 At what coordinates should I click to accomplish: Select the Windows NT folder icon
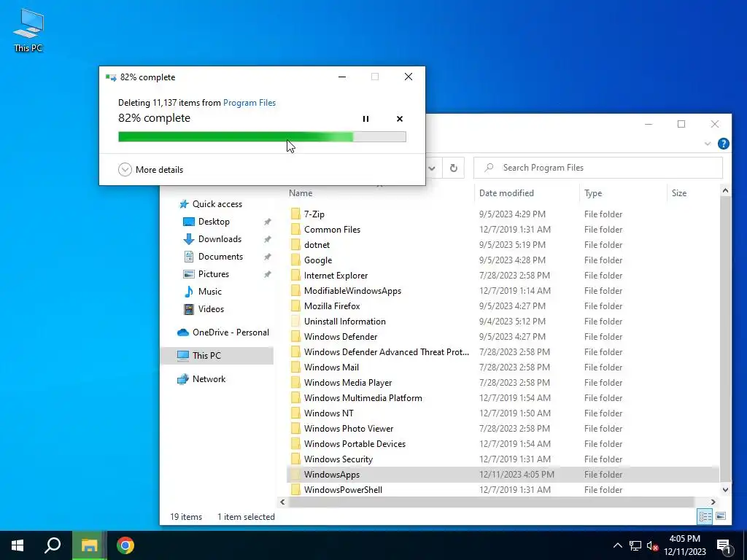coord(295,413)
